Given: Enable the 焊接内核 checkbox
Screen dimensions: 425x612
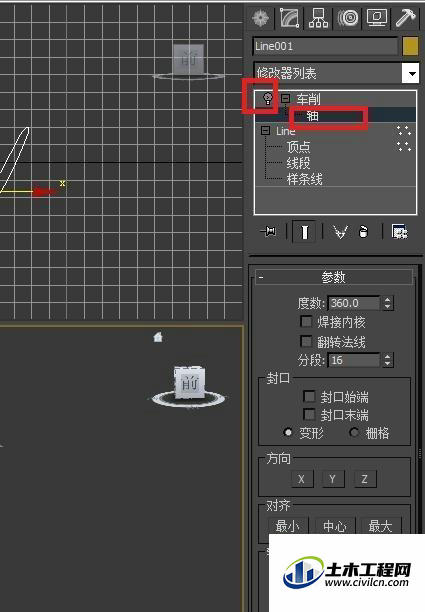Looking at the screenshot, I should [306, 322].
